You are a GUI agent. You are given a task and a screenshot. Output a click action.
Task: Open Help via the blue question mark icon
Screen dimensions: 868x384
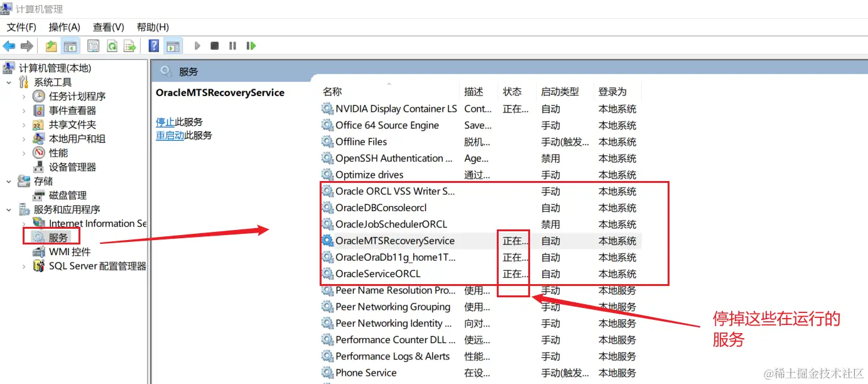(x=154, y=46)
